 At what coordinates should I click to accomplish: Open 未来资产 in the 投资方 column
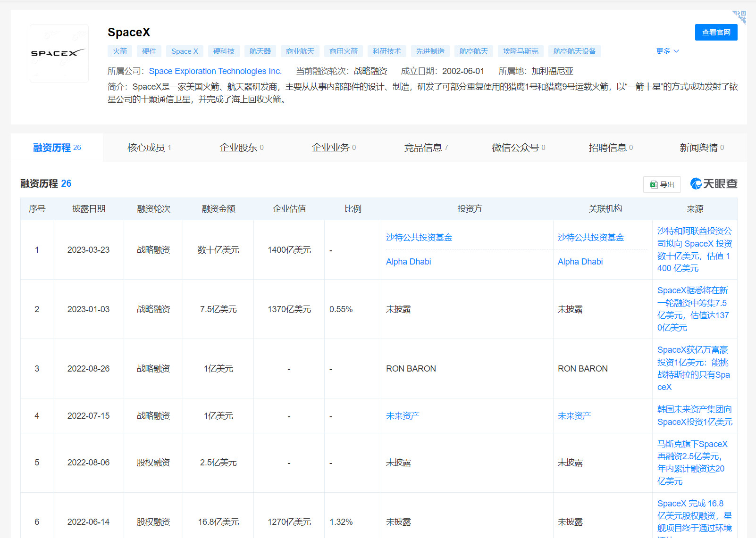[x=403, y=416]
